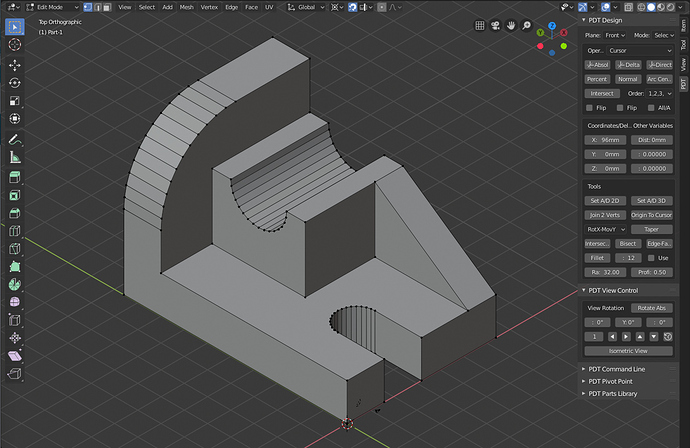Select the Select Box tool
This screenshot has height=448, width=690.
(x=15, y=27)
